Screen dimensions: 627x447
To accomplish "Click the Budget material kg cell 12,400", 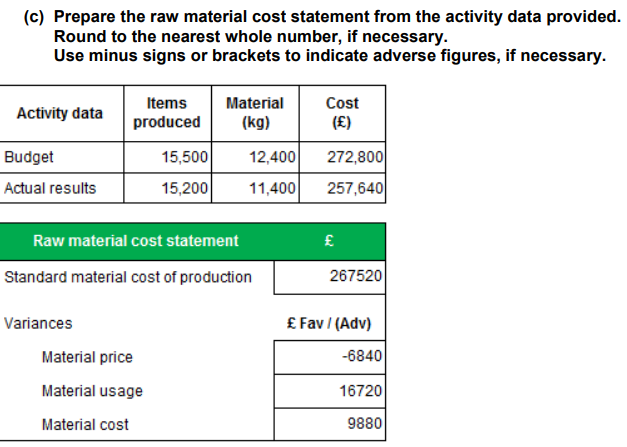I will point(255,157).
